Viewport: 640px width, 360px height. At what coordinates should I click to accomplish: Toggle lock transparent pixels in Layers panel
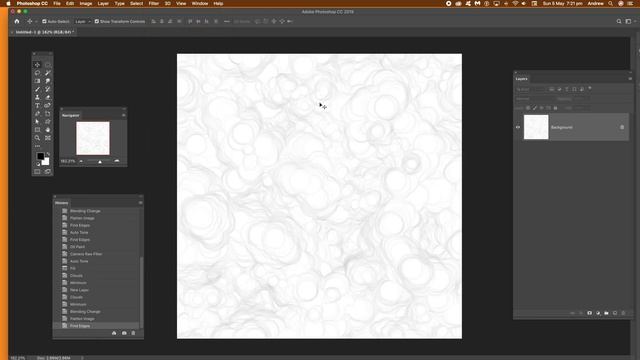pyautogui.click(x=528, y=108)
